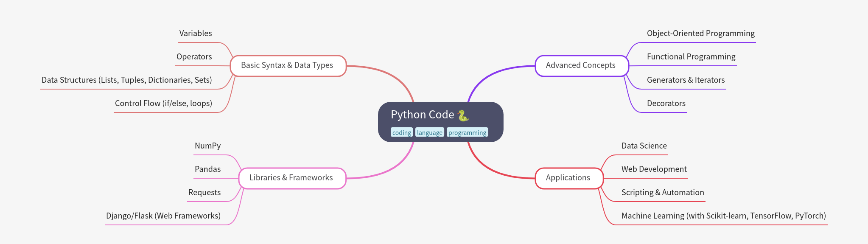Click Object-Oriented Programming leaf
The width and height of the screenshot is (868, 244).
[701, 33]
